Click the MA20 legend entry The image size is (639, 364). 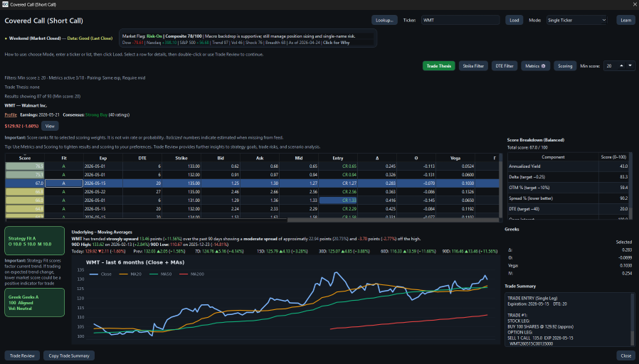(x=130, y=274)
